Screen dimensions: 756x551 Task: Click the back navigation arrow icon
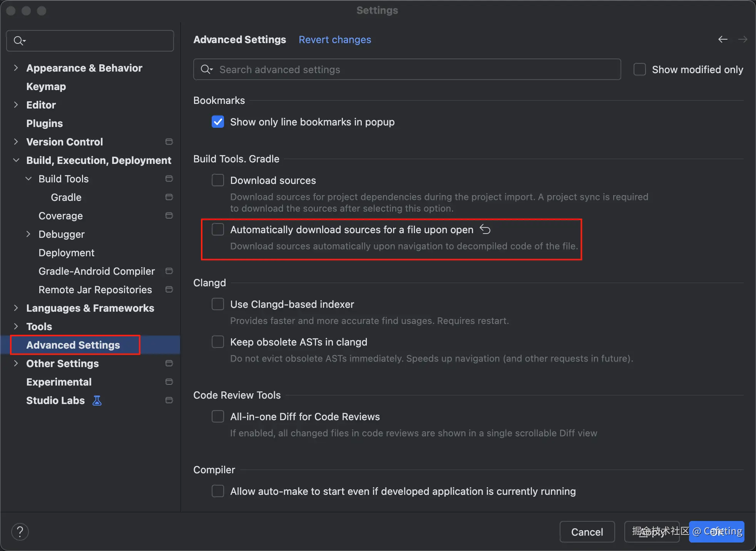point(723,39)
